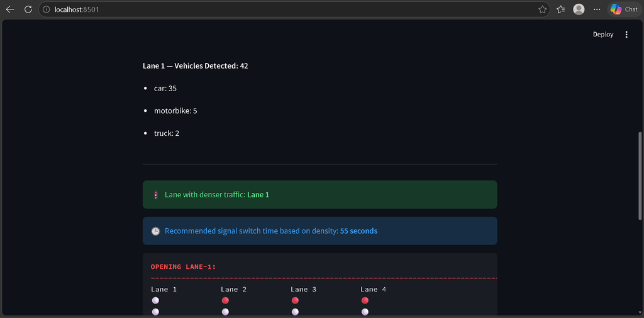Image resolution: width=644 pixels, height=318 pixels.
Task: Open Copilot Chat button
Action: pyautogui.click(x=623, y=9)
